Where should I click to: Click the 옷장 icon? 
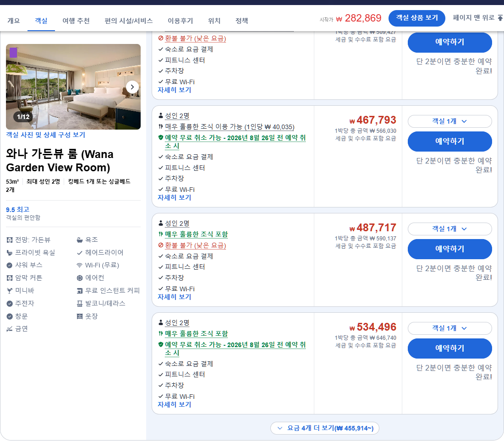pos(80,316)
